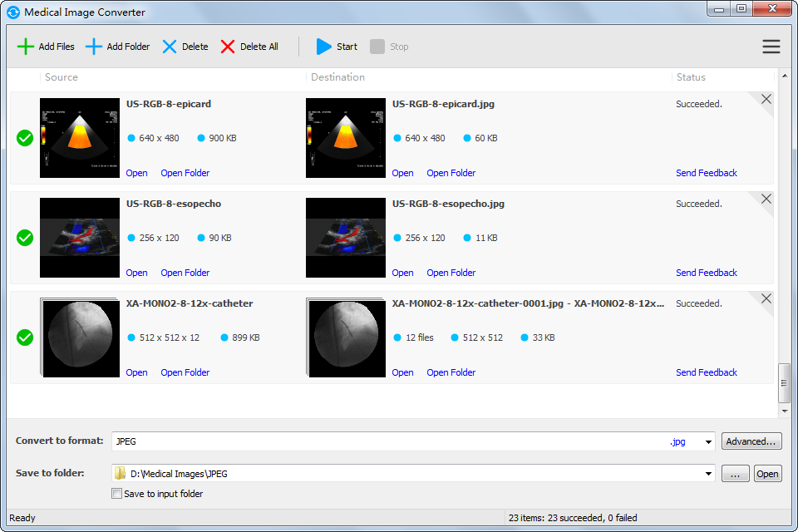Click the Add Files plus icon
798x532 pixels.
coord(26,47)
